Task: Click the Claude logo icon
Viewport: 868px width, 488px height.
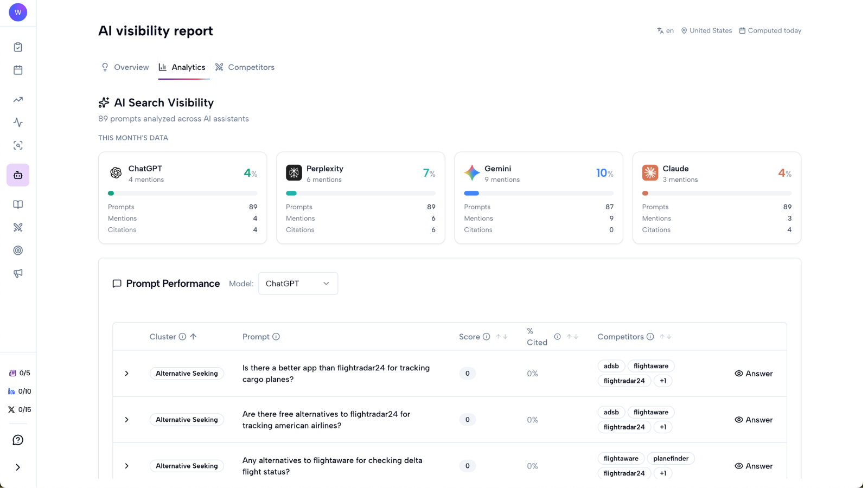Action: [x=650, y=173]
